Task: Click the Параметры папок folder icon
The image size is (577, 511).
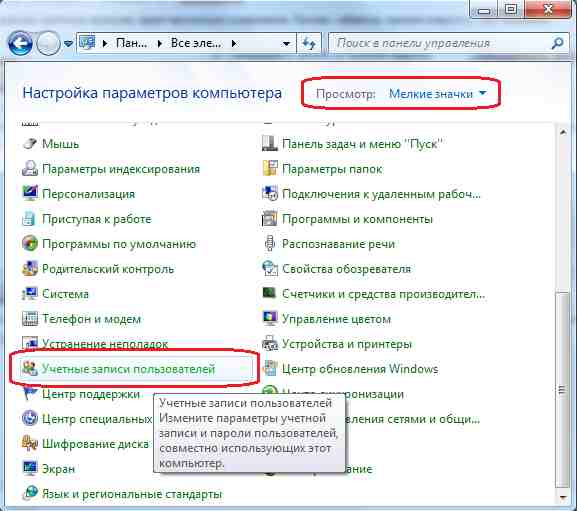Action: point(269,168)
